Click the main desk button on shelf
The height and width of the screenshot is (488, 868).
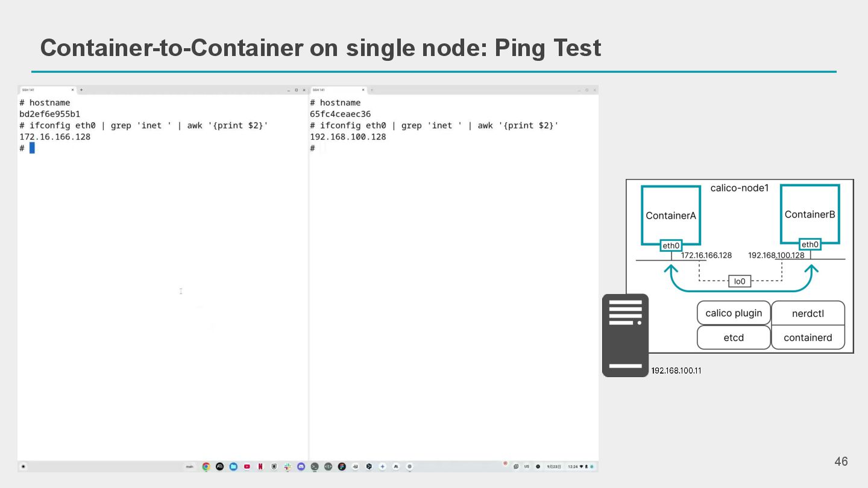(189, 466)
